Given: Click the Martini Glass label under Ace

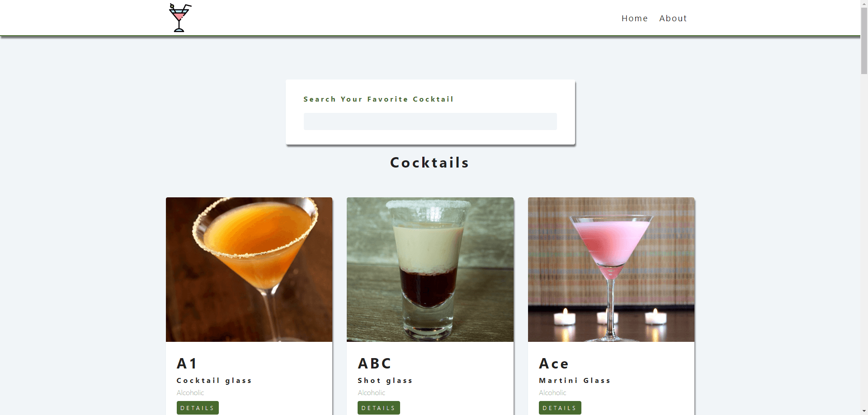Looking at the screenshot, I should point(575,381).
